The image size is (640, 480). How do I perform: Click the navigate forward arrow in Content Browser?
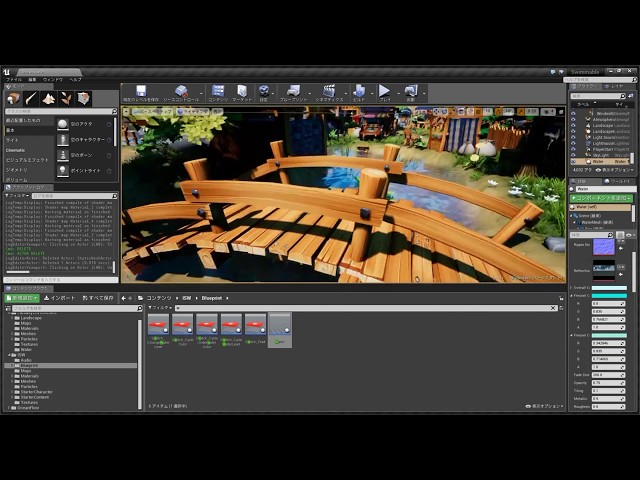(x=130, y=298)
